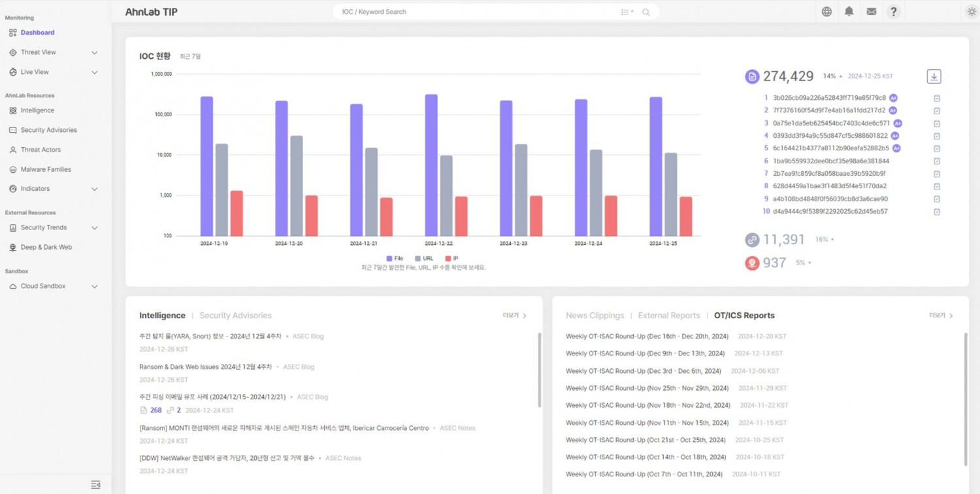Image resolution: width=980 pixels, height=494 pixels.
Task: Click 더보기 in the Intelligence panel
Action: click(x=513, y=315)
